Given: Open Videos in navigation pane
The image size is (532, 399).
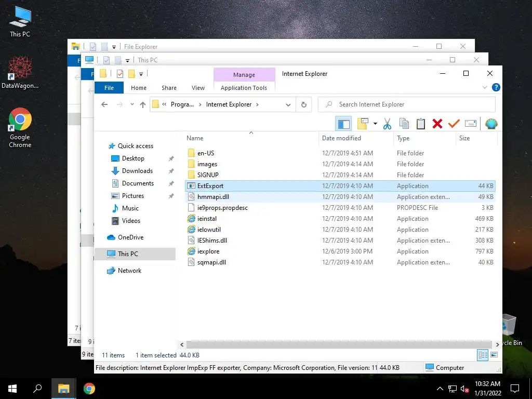Looking at the screenshot, I should click(131, 220).
